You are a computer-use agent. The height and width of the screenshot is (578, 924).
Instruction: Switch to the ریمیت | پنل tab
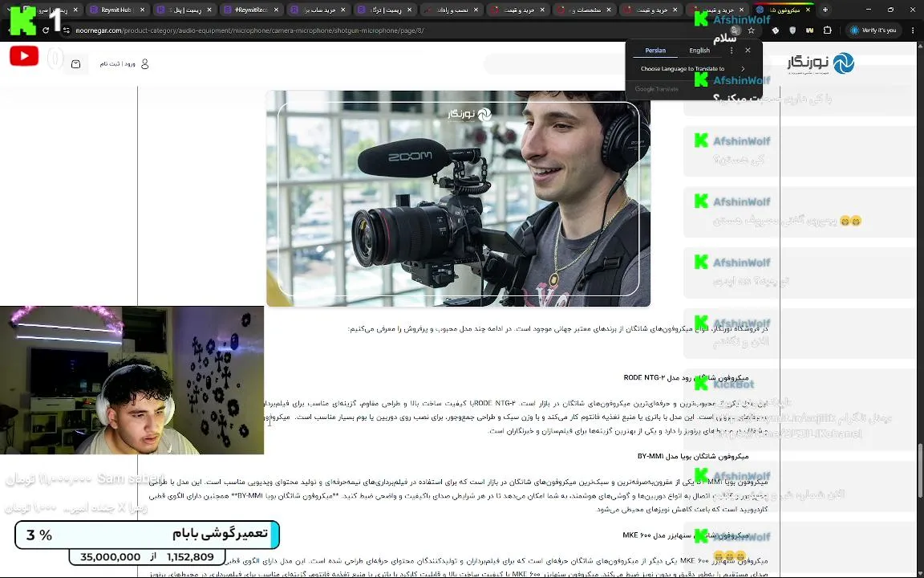pyautogui.click(x=183, y=10)
